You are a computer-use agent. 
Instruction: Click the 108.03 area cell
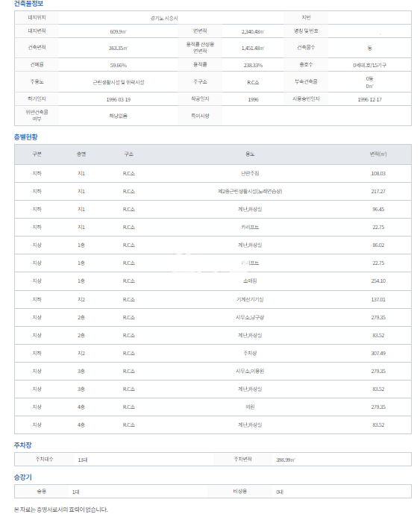point(378,173)
